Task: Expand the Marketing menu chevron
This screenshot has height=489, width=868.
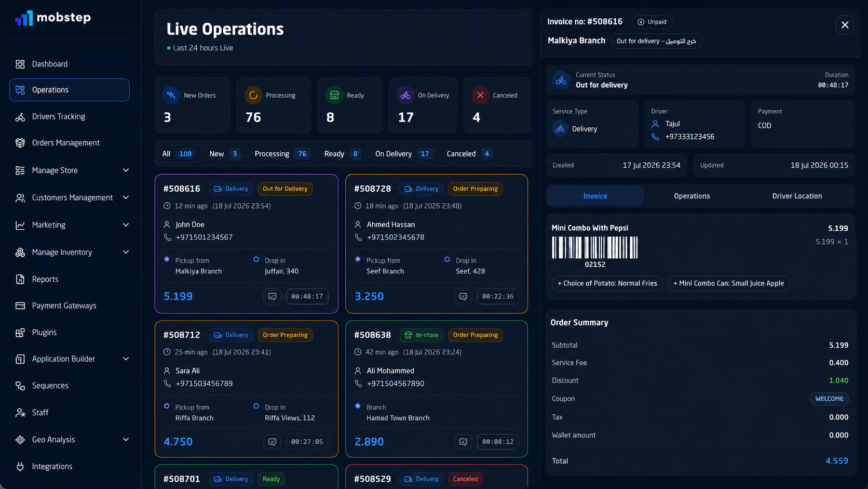Action: [x=126, y=225]
